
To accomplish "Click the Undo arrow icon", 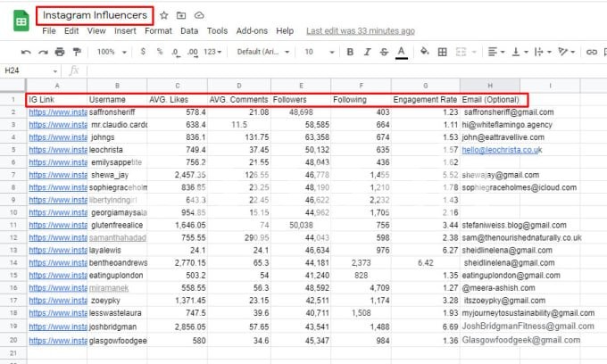I will click(26, 52).
